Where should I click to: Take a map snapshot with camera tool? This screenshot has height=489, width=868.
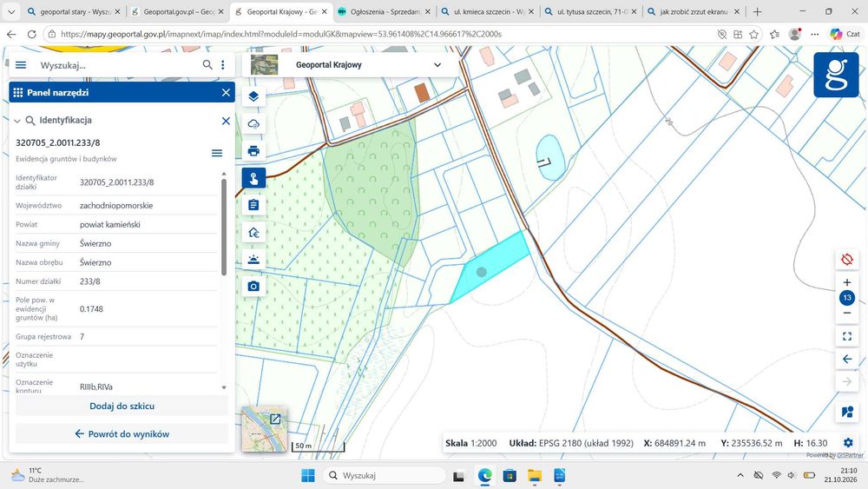coord(253,287)
